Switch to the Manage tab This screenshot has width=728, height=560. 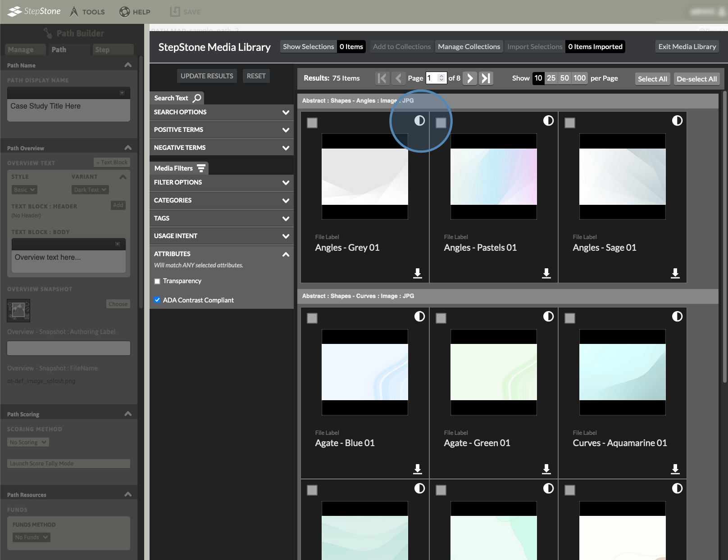click(x=26, y=50)
